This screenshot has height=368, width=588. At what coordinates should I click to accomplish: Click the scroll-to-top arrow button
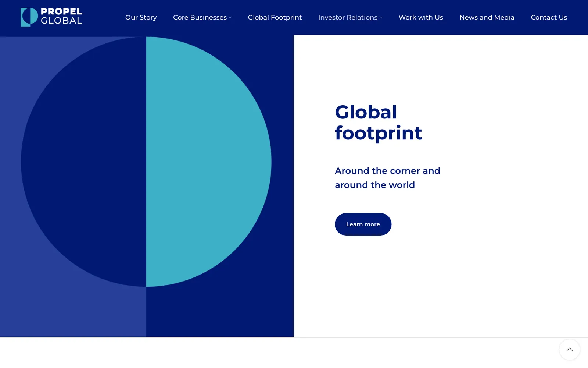coord(569,350)
